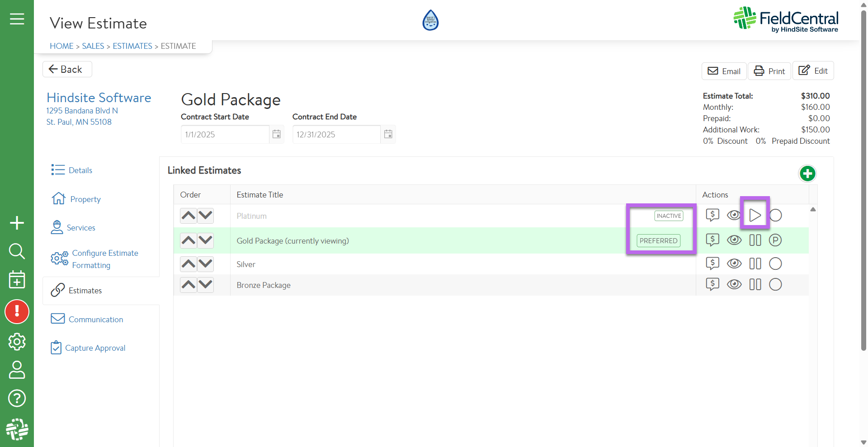
Task: Open the help question mark icon
Action: 17,398
